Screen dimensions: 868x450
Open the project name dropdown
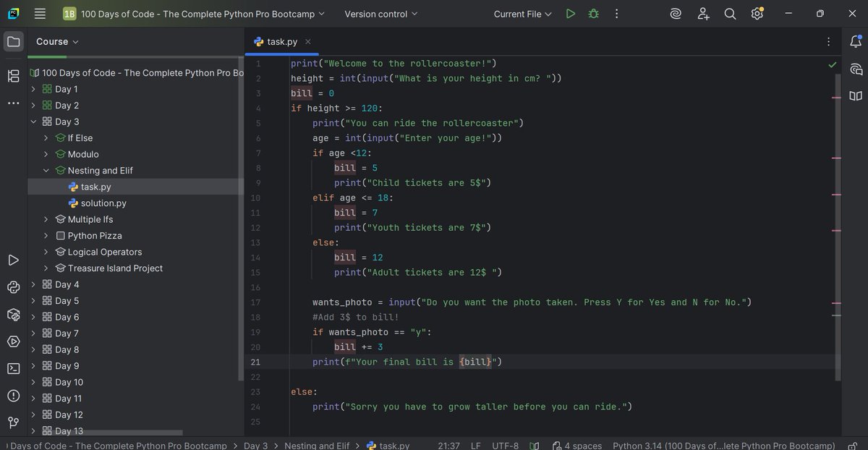(x=194, y=14)
